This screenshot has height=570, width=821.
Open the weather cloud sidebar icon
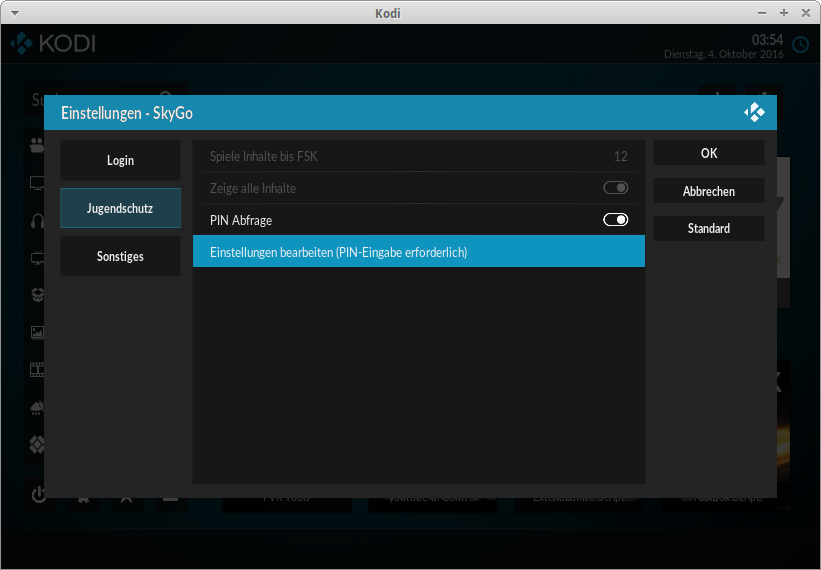tap(37, 407)
